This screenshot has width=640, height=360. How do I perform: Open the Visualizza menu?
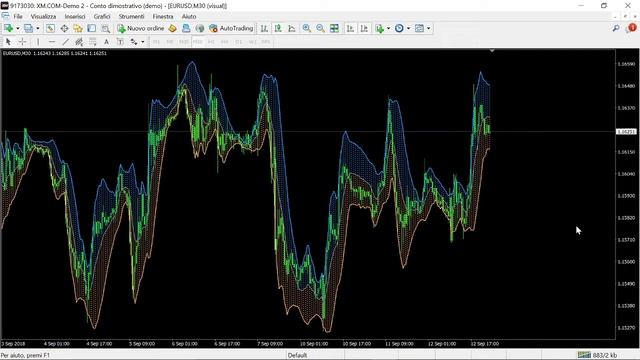point(43,16)
